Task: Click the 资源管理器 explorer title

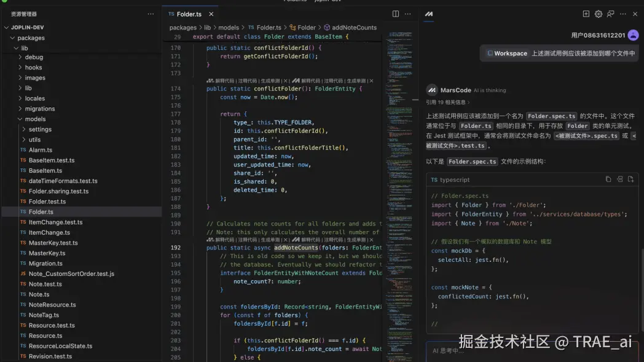Action: pos(24,14)
